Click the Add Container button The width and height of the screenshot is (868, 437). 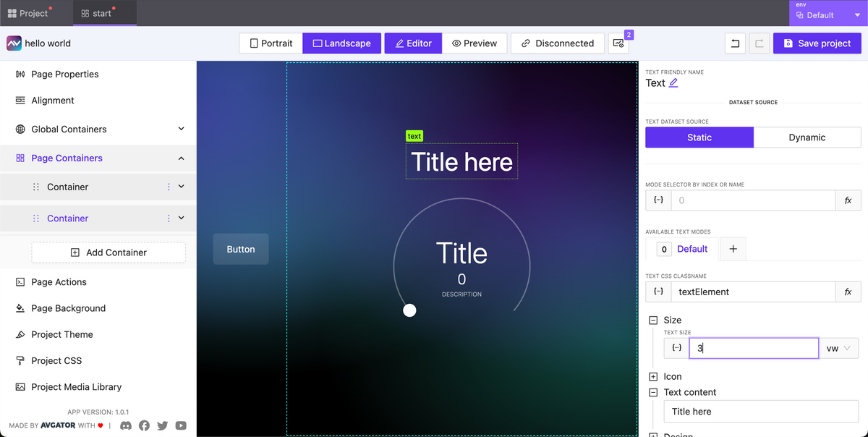tap(109, 251)
